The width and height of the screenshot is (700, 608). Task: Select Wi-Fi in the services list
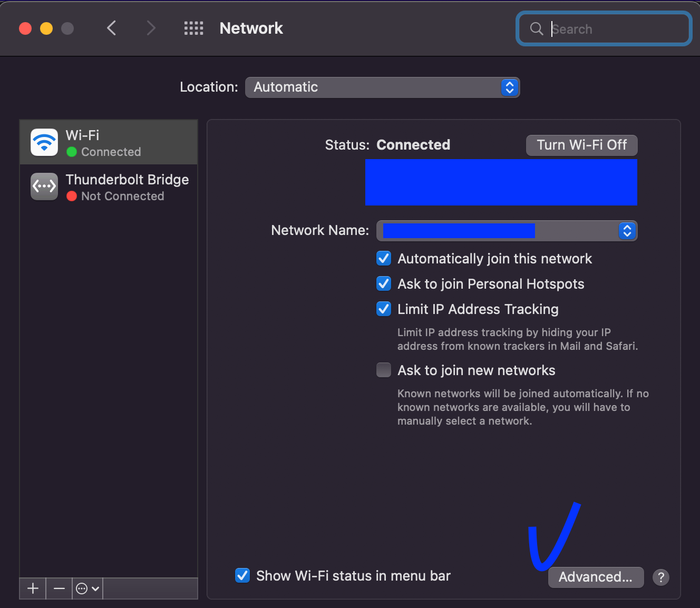(109, 142)
